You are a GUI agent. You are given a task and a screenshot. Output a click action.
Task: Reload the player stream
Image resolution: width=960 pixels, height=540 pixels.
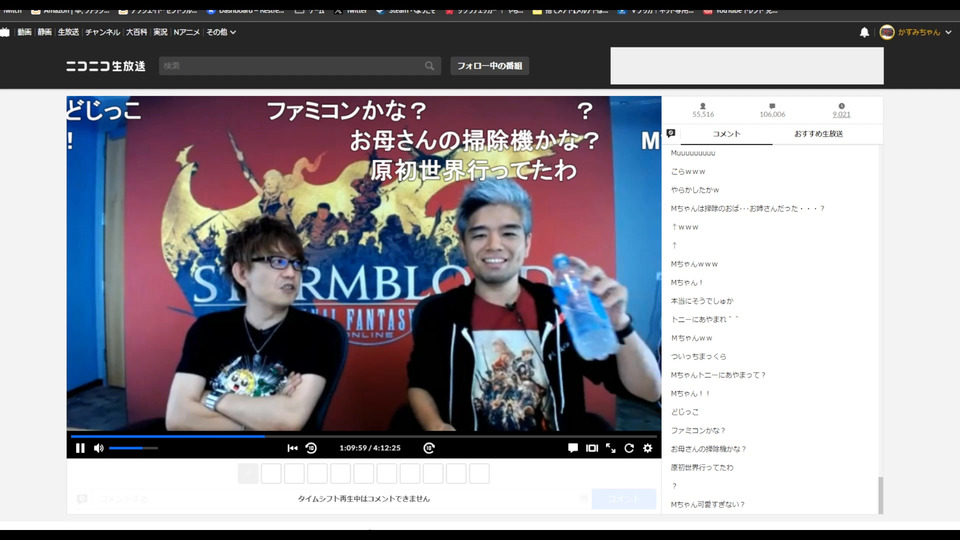click(629, 448)
